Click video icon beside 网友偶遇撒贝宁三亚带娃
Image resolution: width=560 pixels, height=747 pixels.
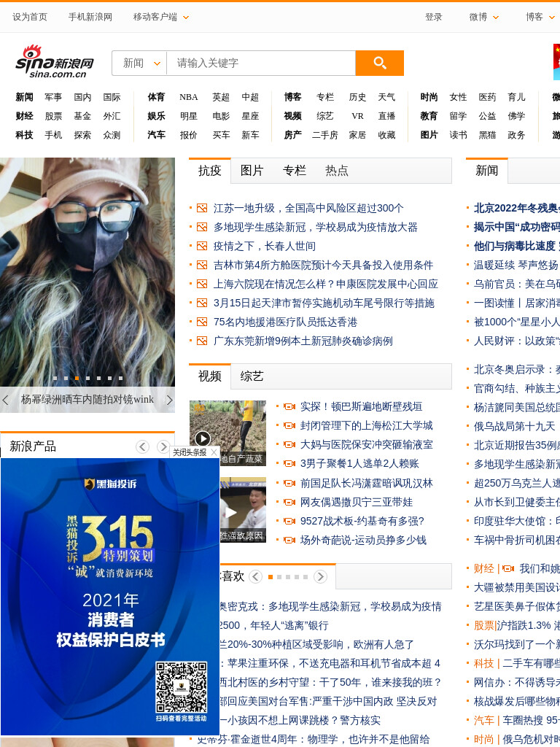[289, 502]
